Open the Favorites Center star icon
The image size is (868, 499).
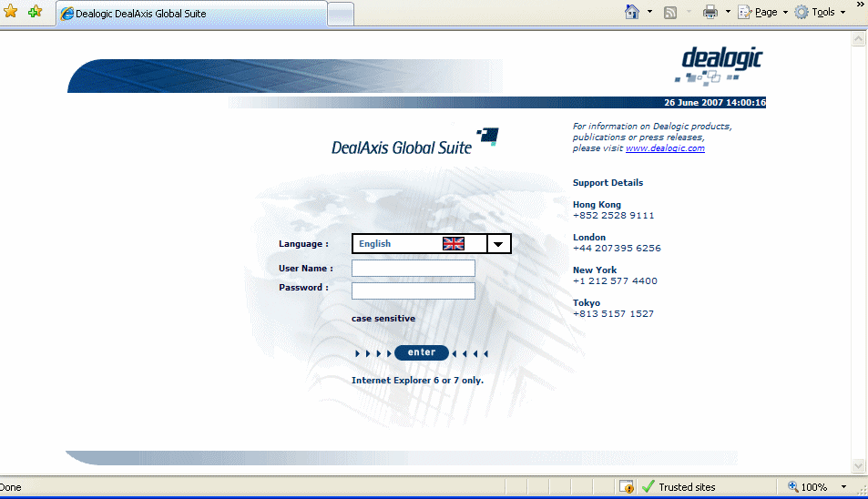pyautogui.click(x=11, y=13)
